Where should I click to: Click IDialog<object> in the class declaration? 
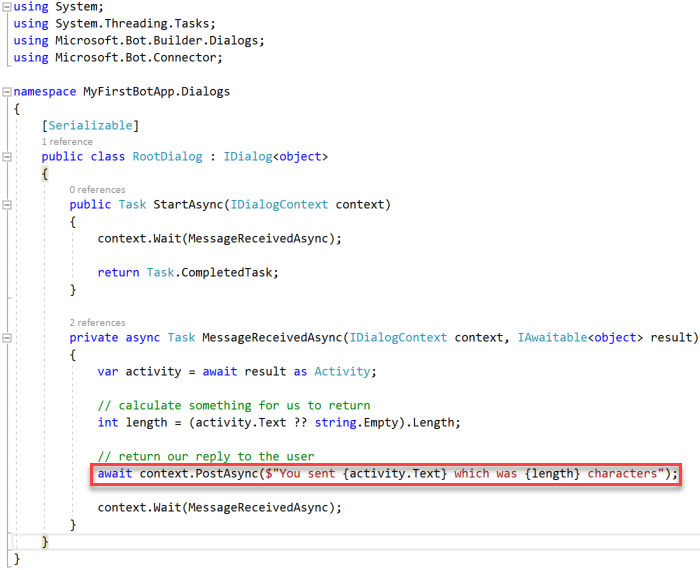click(x=275, y=157)
